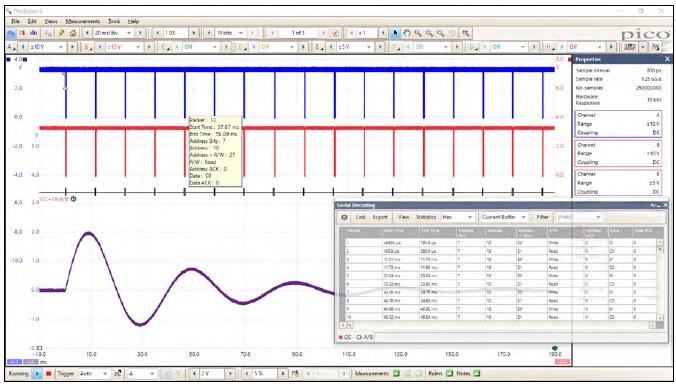Add measurement with green Measurements icon
Screen dimensions: 676x389
396,373
